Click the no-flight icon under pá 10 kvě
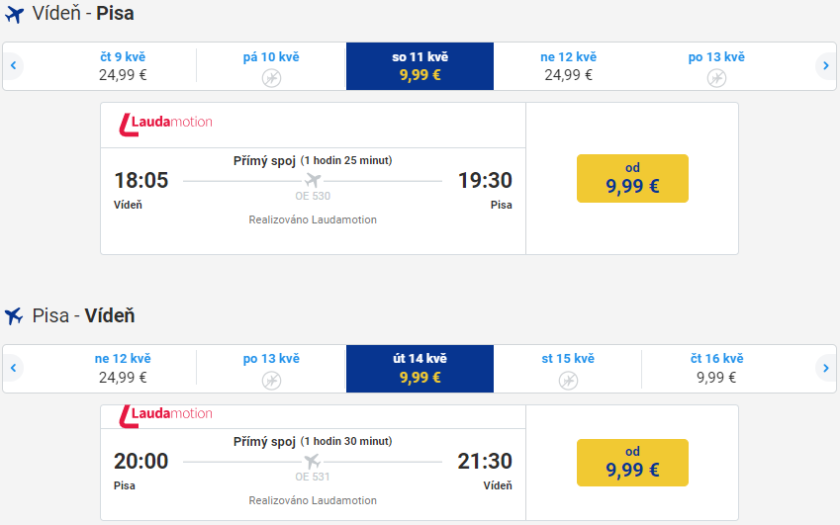Image resolution: width=840 pixels, height=525 pixels. (271, 77)
